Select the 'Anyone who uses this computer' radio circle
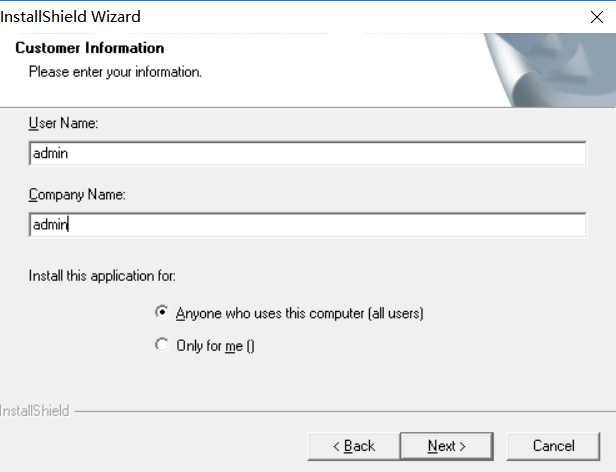The width and height of the screenshot is (616, 472). (x=162, y=313)
